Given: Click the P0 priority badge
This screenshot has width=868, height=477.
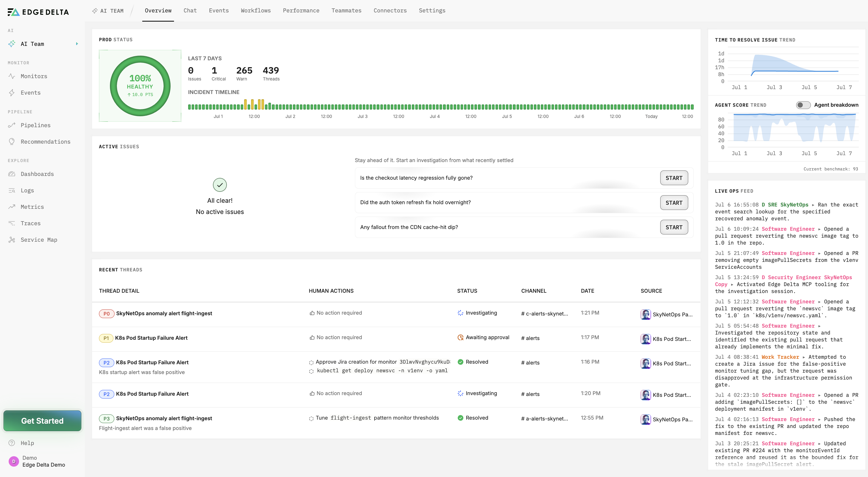Looking at the screenshot, I should (x=106, y=313).
